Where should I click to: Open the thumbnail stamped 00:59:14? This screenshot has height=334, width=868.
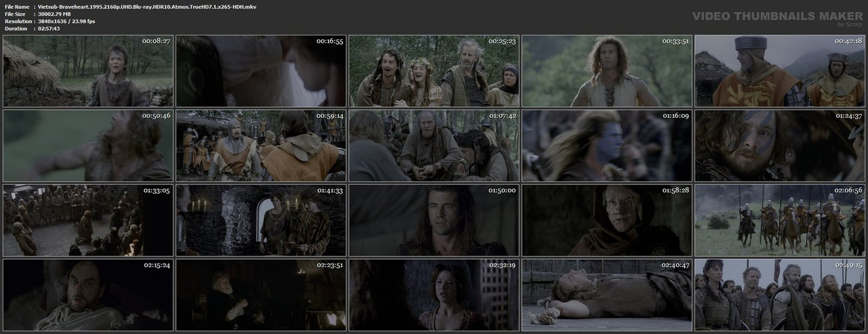coord(261,146)
